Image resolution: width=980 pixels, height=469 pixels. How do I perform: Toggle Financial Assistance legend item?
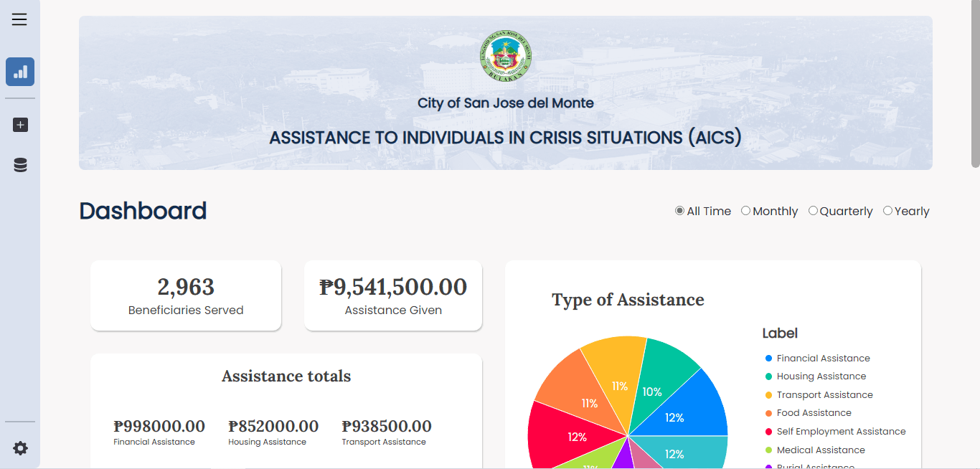[x=817, y=358]
